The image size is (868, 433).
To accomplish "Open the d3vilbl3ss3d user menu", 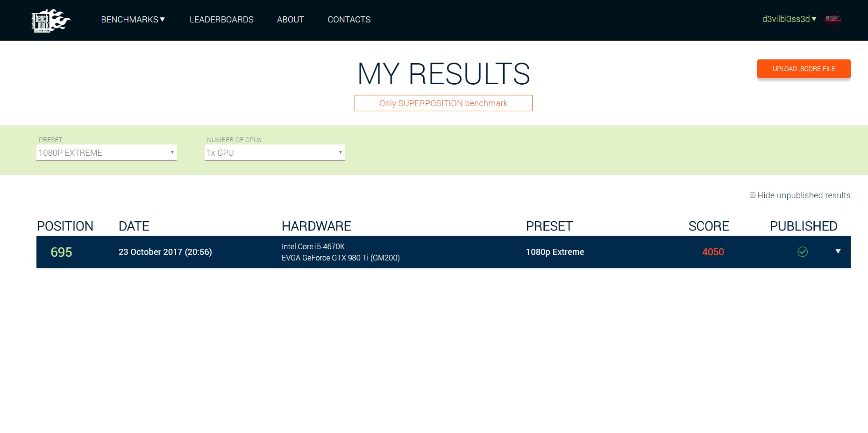I will point(790,19).
